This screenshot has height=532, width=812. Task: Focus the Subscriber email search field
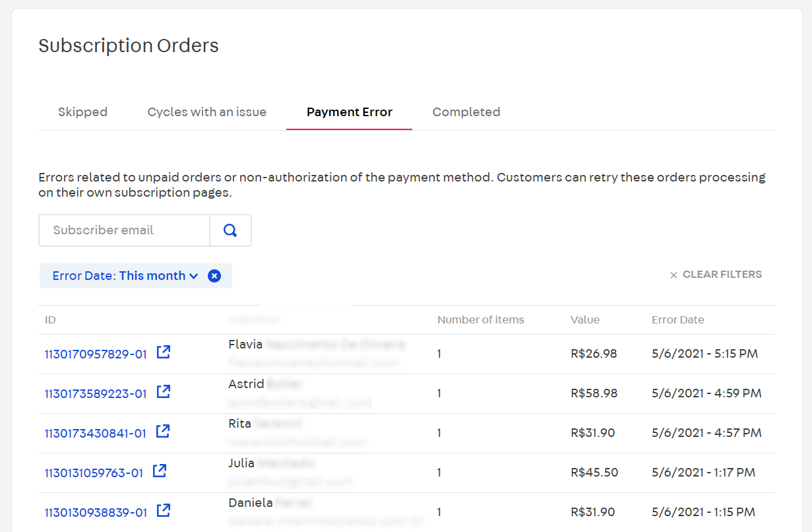click(x=125, y=230)
